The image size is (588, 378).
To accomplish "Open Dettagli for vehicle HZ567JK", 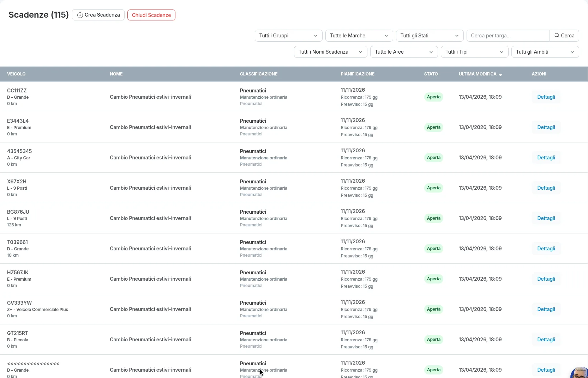I will pyautogui.click(x=546, y=279).
